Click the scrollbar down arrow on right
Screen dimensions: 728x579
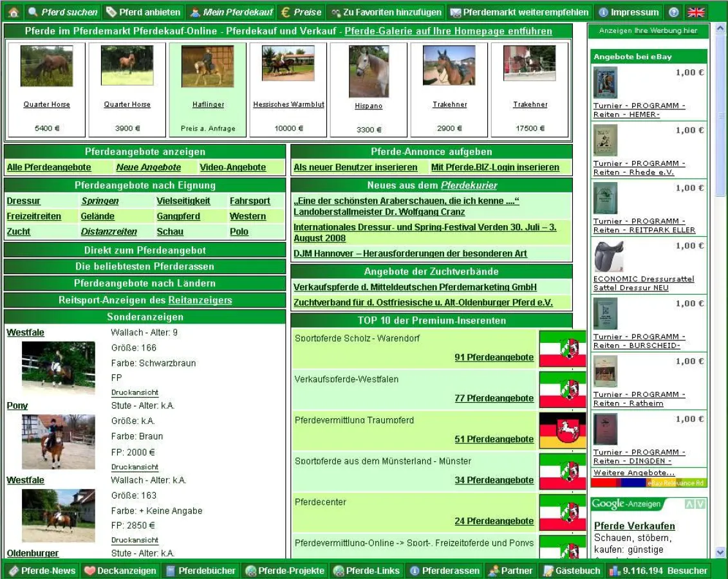click(x=720, y=552)
